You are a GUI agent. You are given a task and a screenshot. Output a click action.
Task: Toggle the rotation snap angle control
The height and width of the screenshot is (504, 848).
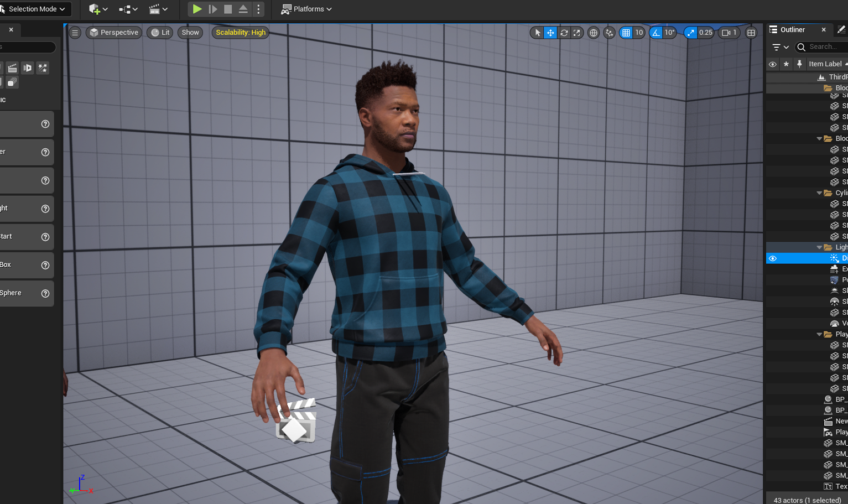point(656,32)
